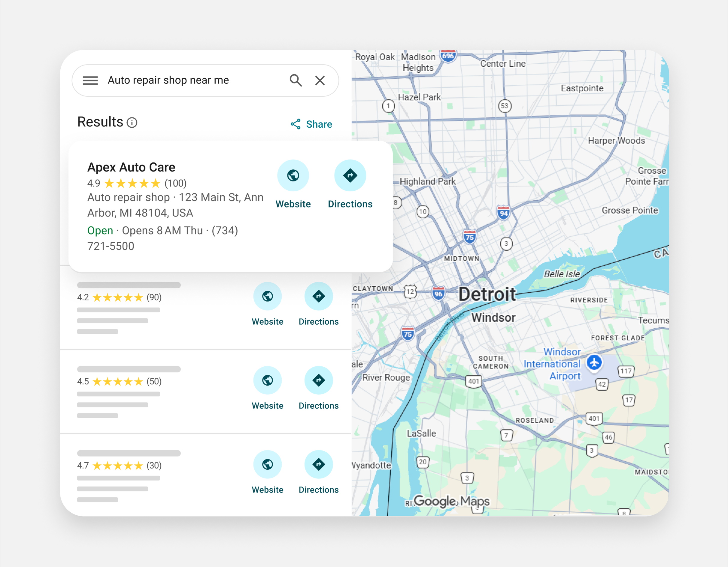Open the hamburger menu in search bar

(90, 80)
